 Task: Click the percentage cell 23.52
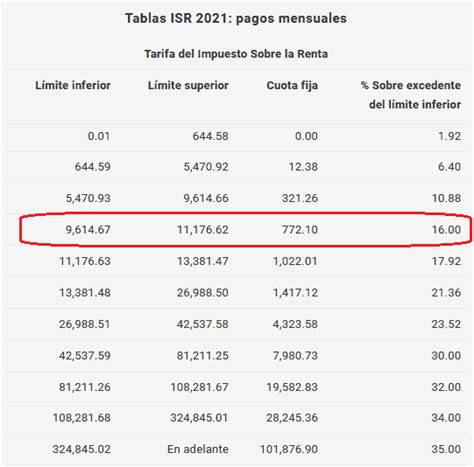tap(446, 324)
